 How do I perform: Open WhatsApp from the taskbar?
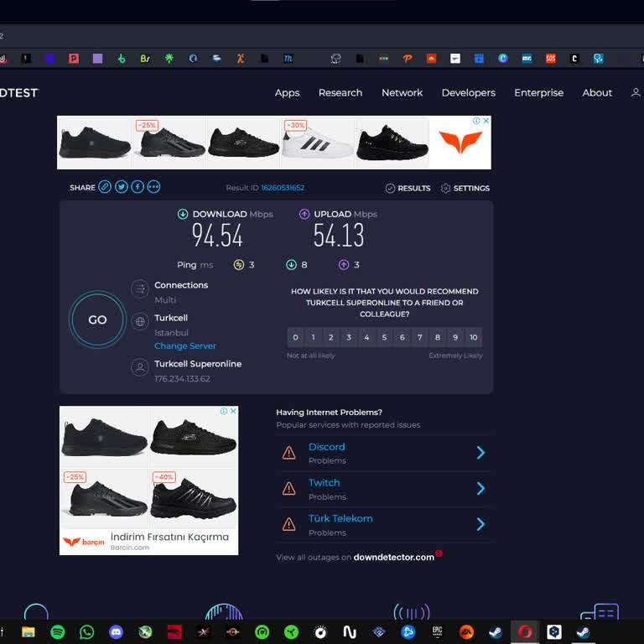click(86, 631)
